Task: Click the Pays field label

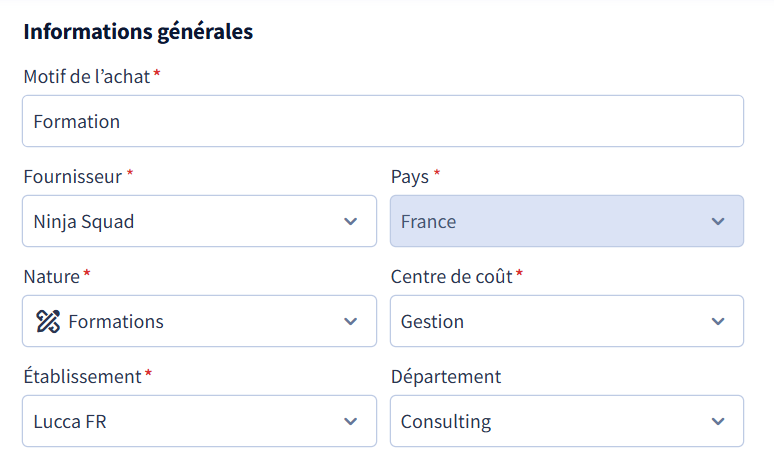Action: tap(410, 177)
